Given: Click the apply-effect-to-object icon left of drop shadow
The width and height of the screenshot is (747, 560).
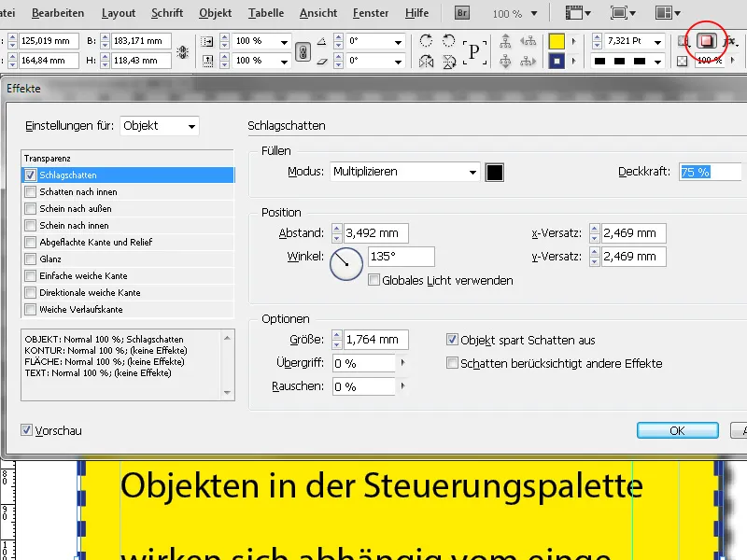Looking at the screenshot, I should 684,41.
